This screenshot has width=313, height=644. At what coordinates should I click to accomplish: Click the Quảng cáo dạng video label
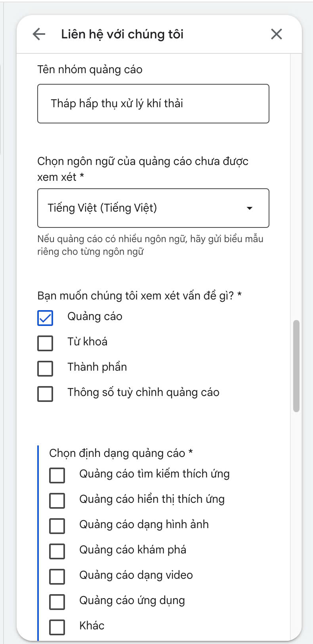click(136, 575)
